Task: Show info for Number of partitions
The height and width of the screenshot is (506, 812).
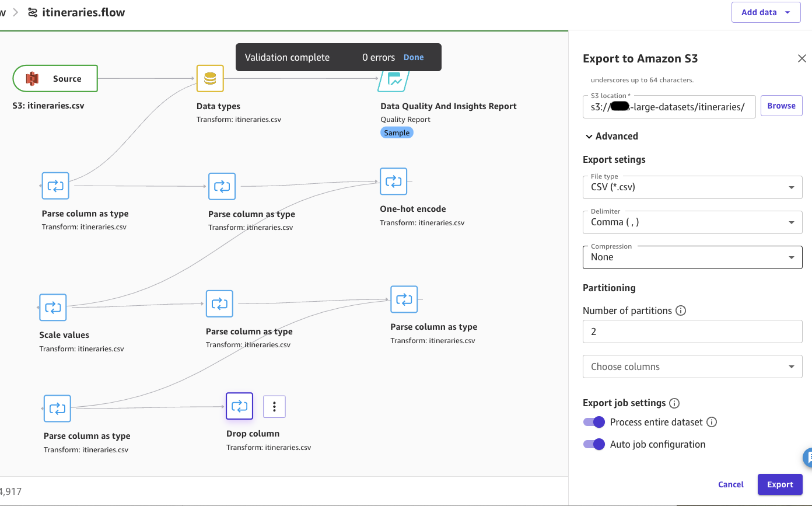Action: [x=680, y=310]
